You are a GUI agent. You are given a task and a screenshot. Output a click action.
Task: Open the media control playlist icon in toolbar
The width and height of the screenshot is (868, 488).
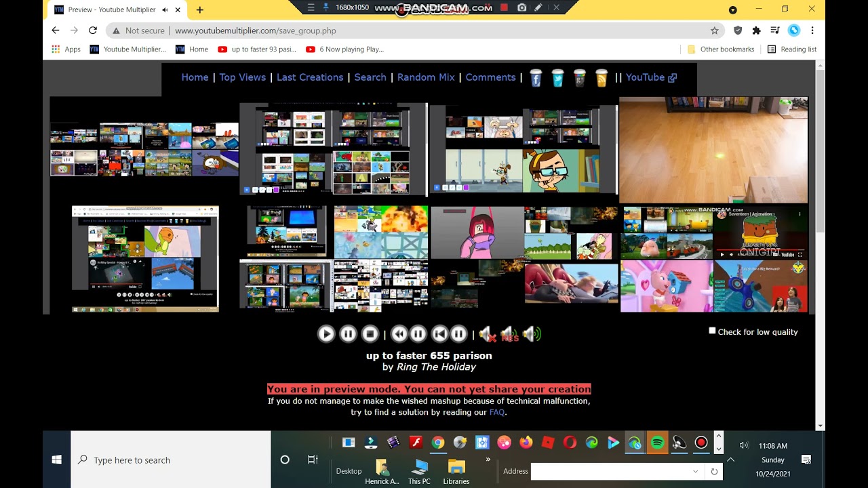pos(775,30)
